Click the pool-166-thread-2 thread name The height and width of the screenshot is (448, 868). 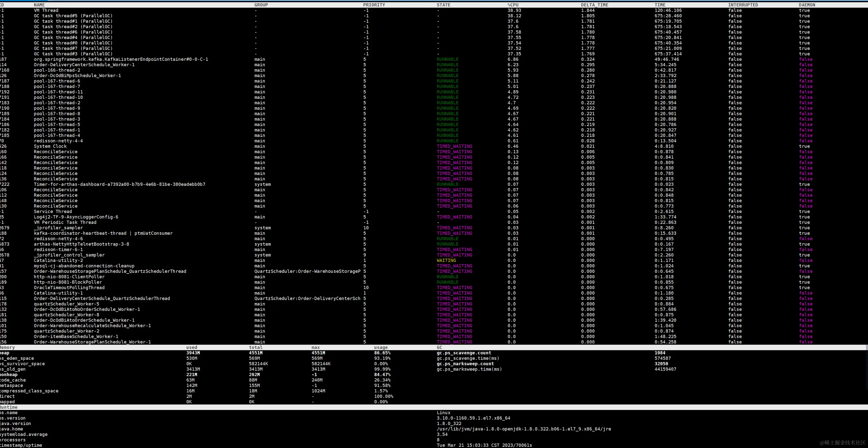tap(57, 70)
